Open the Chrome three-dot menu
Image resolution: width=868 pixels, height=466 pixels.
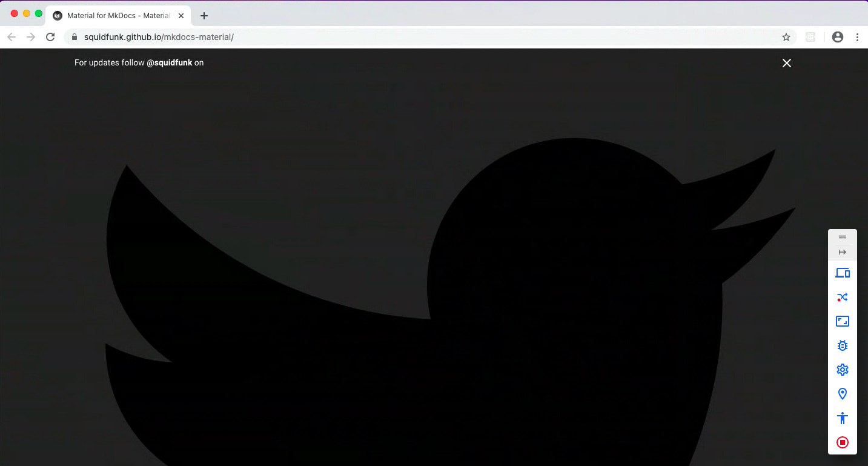click(858, 37)
